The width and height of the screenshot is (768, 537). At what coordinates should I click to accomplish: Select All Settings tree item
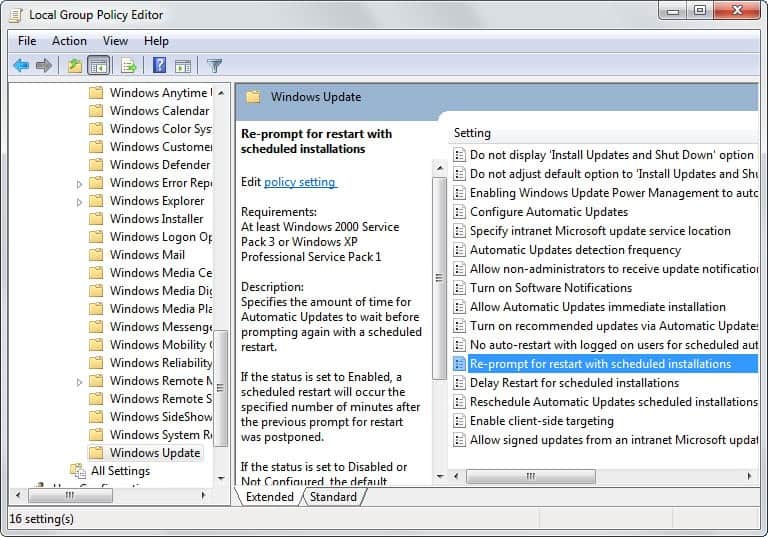click(120, 471)
